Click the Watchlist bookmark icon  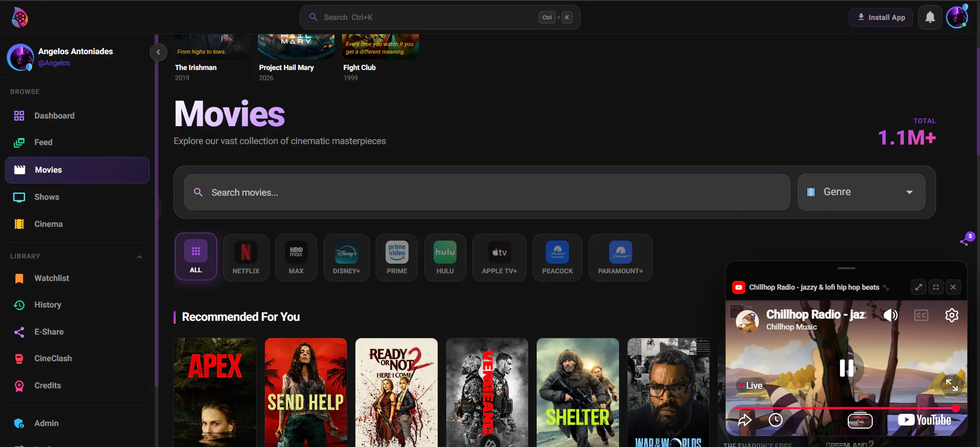click(19, 278)
